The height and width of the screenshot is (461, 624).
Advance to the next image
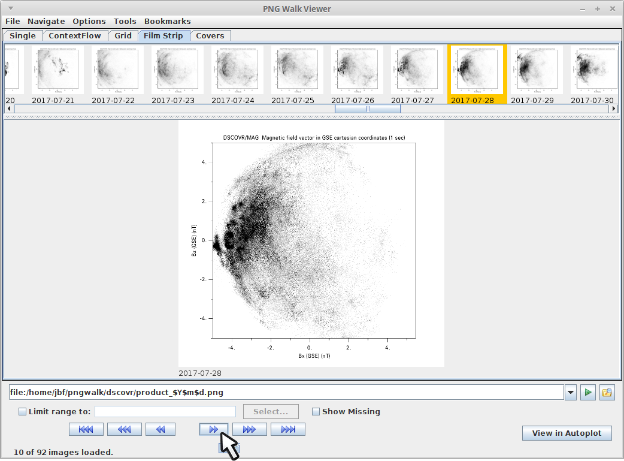point(211,429)
